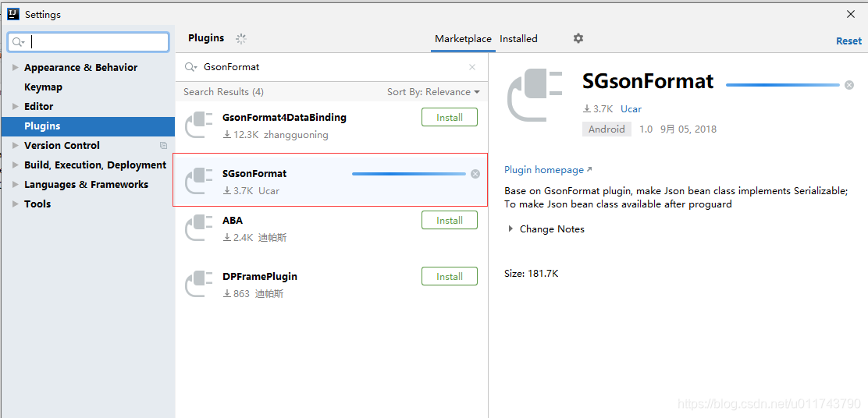The width and height of the screenshot is (868, 418).
Task: Click the Size: 181.7K text
Action: (532, 273)
